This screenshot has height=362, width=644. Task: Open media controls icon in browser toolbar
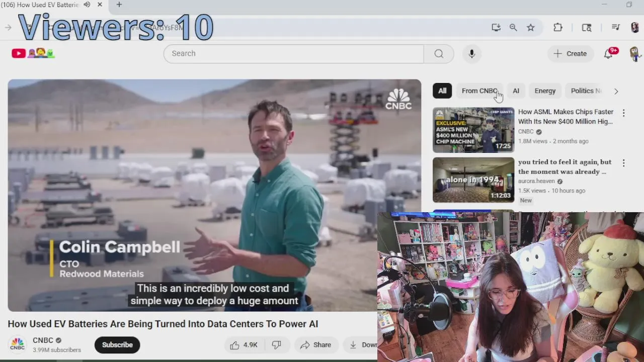click(616, 28)
